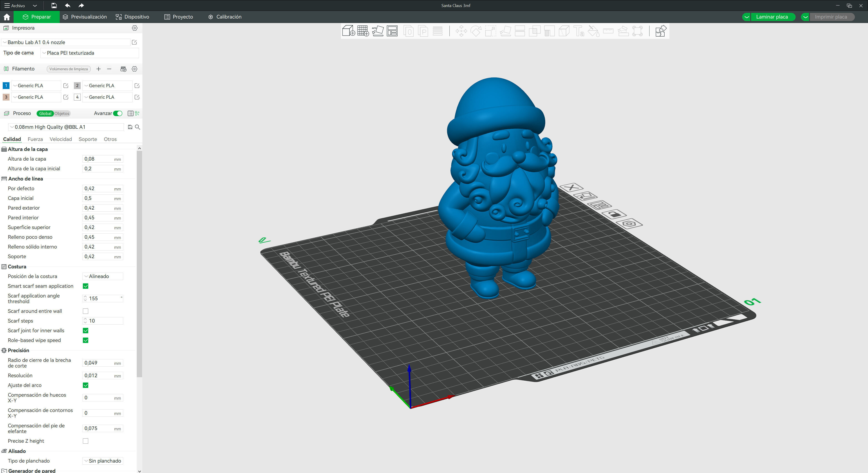Open the 0.08mm High Quality preset dropdown
This screenshot has width=868, height=473.
tap(66, 127)
